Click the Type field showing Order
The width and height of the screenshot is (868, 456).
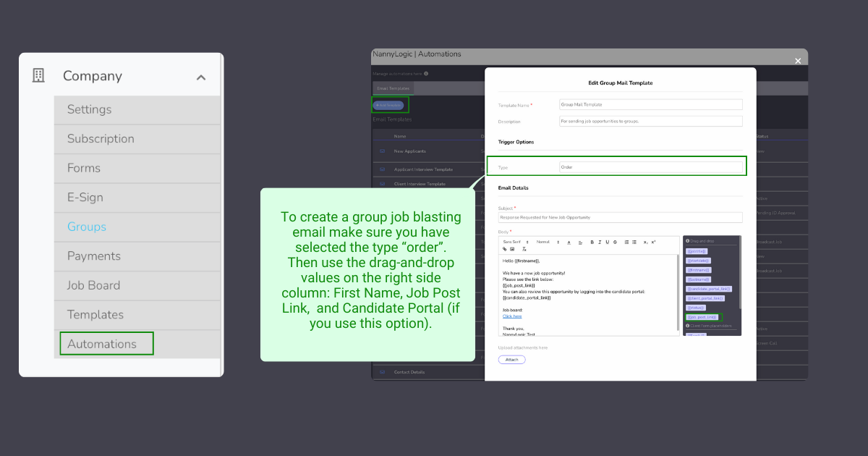pos(650,167)
